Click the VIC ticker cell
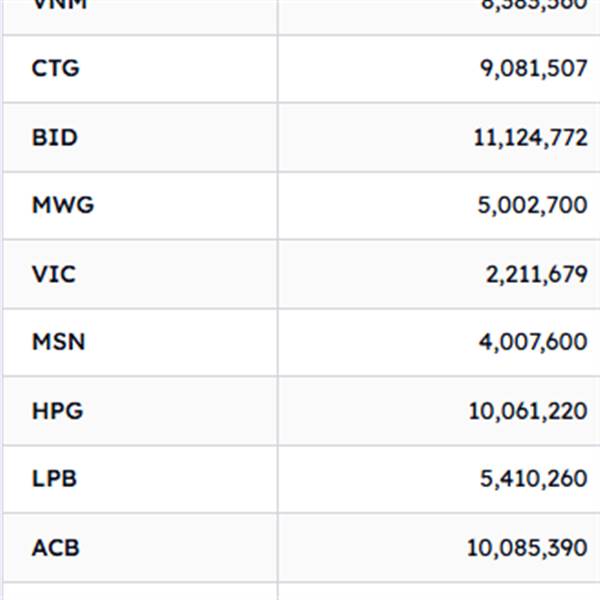 coord(53,273)
